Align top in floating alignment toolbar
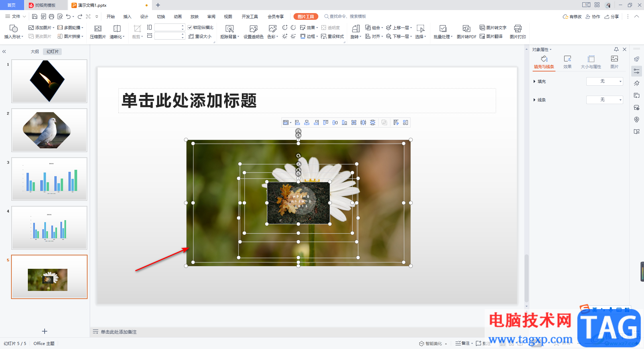 point(326,122)
